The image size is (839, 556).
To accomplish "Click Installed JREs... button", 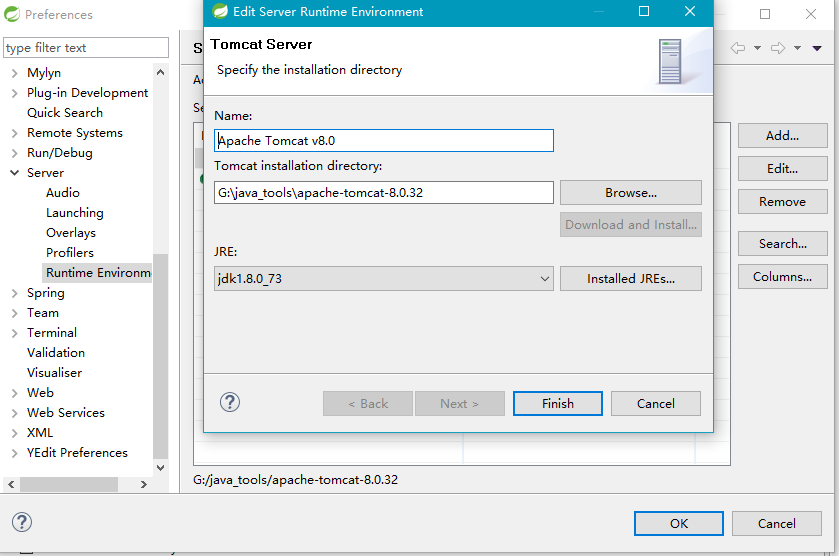I will click(x=630, y=278).
